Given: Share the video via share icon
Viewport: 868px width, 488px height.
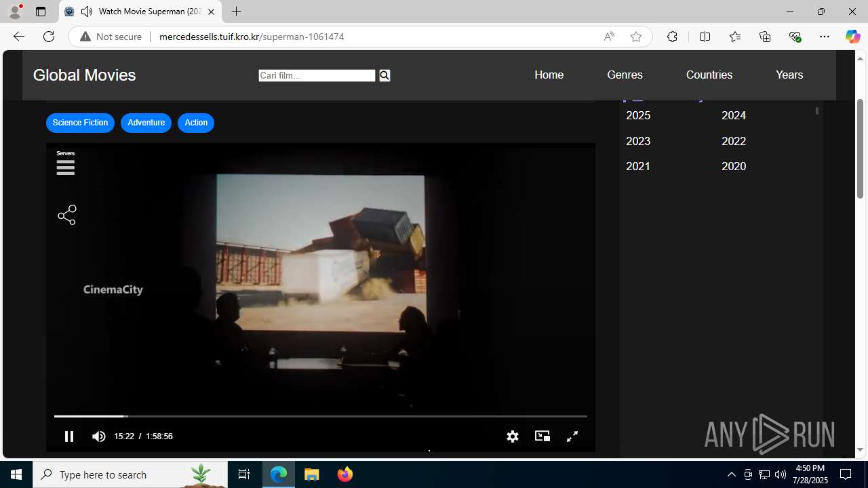Looking at the screenshot, I should [66, 216].
